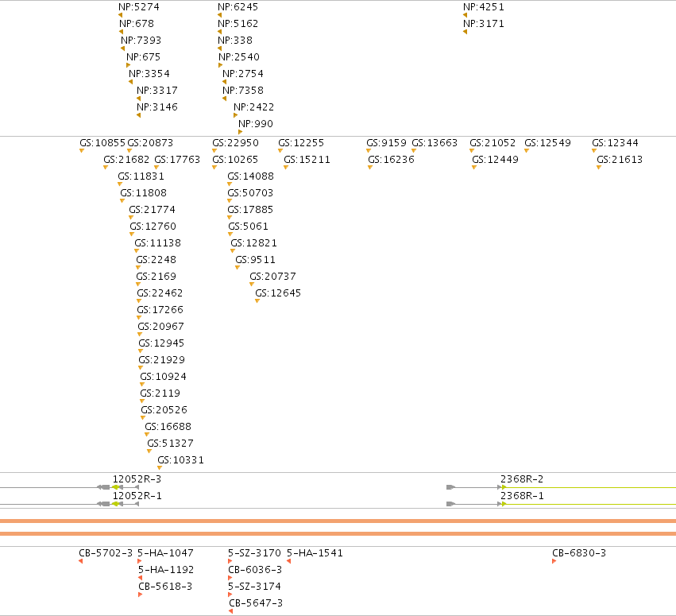Select the GS:16688 label
Viewport: 676px width, 616px height.
pyautogui.click(x=168, y=427)
